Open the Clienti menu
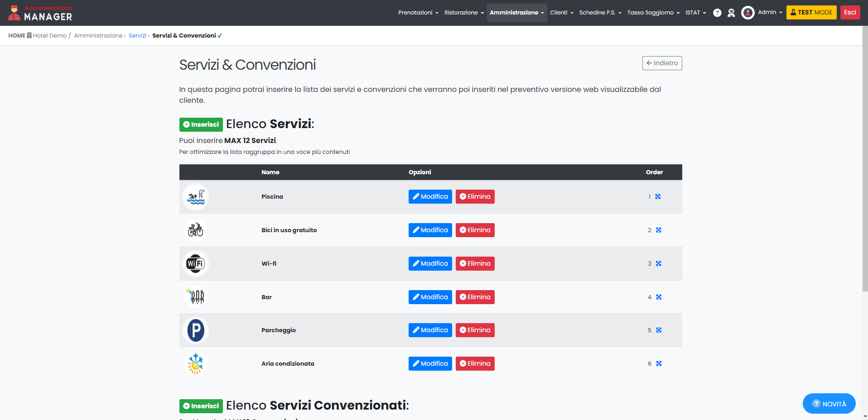Viewport: 868px width, 420px height. 561,13
